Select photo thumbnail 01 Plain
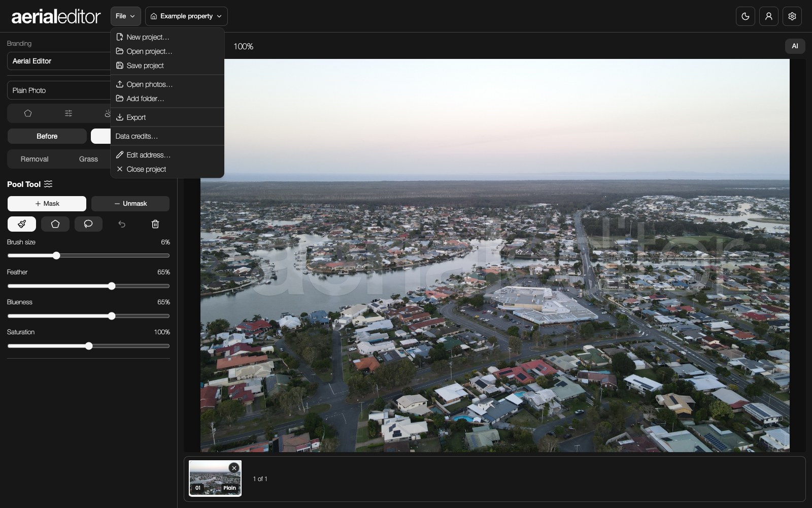Image resolution: width=812 pixels, height=508 pixels. click(215, 478)
